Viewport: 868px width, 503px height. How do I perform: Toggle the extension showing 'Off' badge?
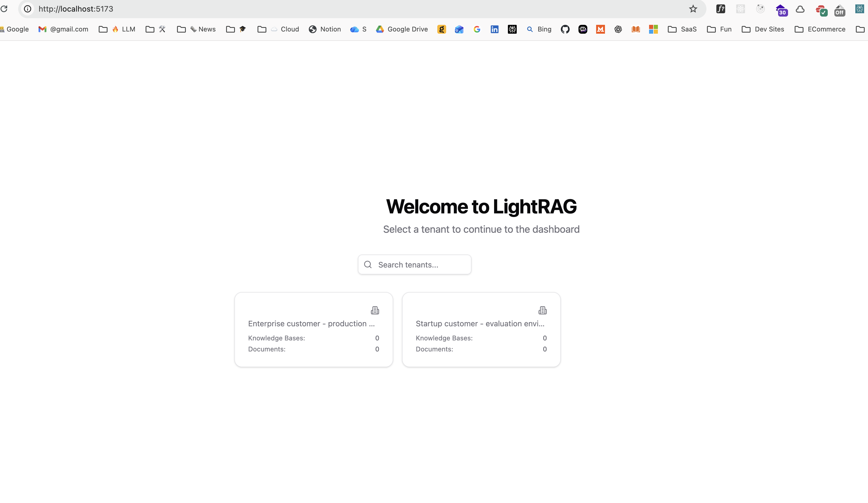pos(840,10)
